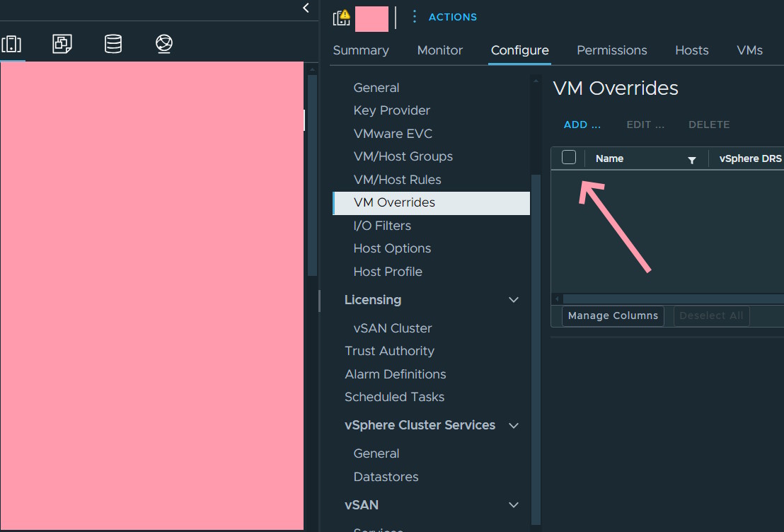
Task: Click the ADD button for VM Overrides
Action: click(582, 125)
